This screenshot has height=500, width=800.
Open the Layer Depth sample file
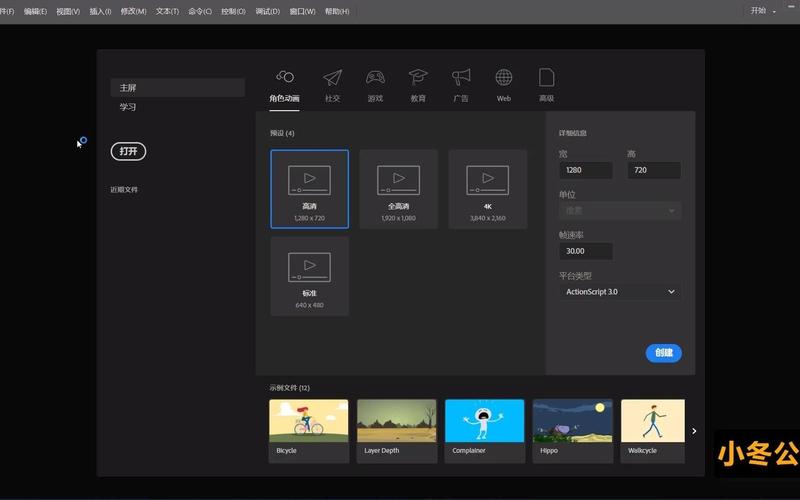click(397, 431)
